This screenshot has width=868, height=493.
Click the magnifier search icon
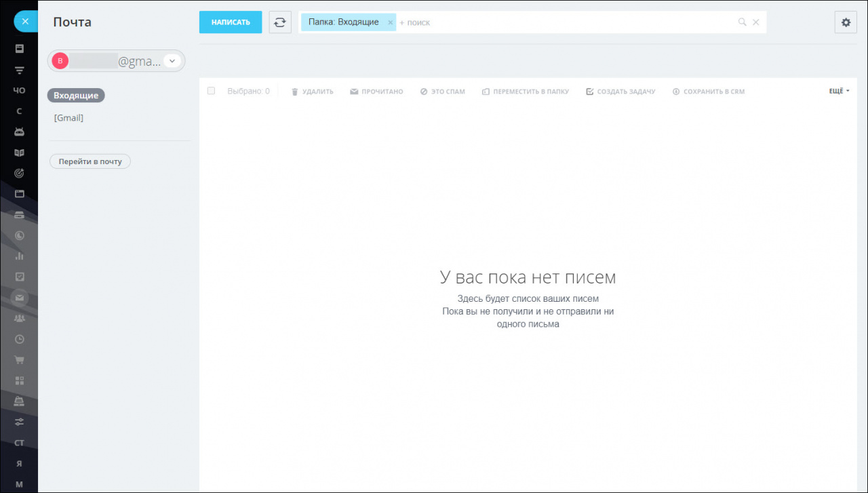coord(743,22)
